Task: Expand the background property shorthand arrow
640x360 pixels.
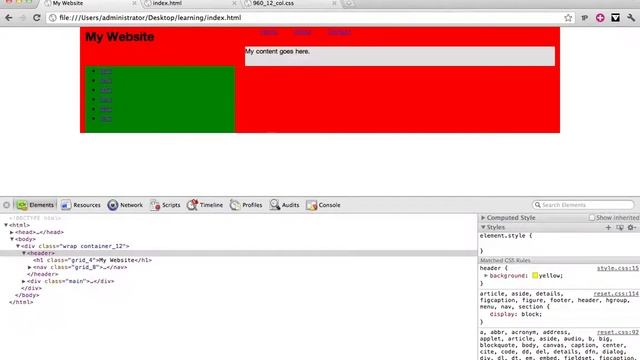Action: 486,276
